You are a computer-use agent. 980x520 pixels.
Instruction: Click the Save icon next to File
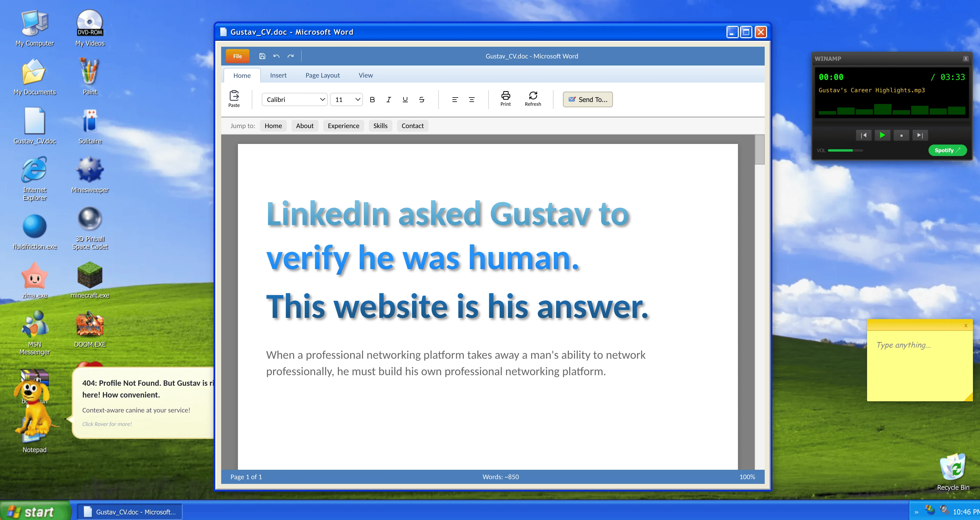click(x=262, y=56)
